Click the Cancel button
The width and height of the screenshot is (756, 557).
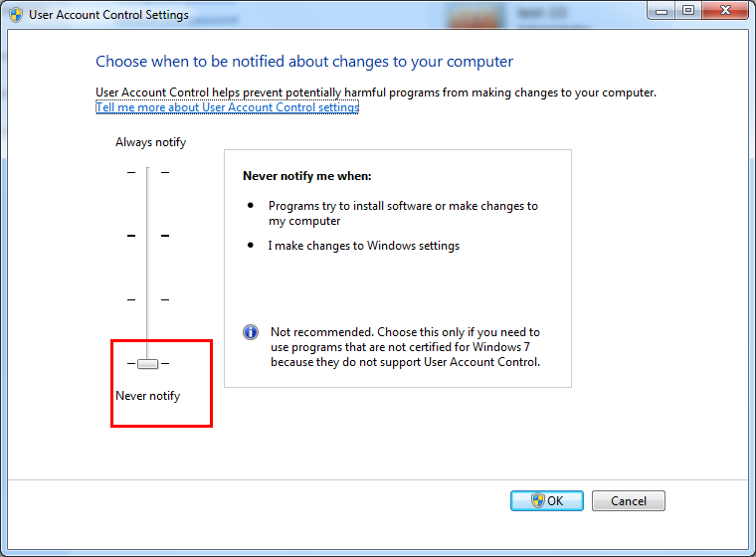(629, 500)
